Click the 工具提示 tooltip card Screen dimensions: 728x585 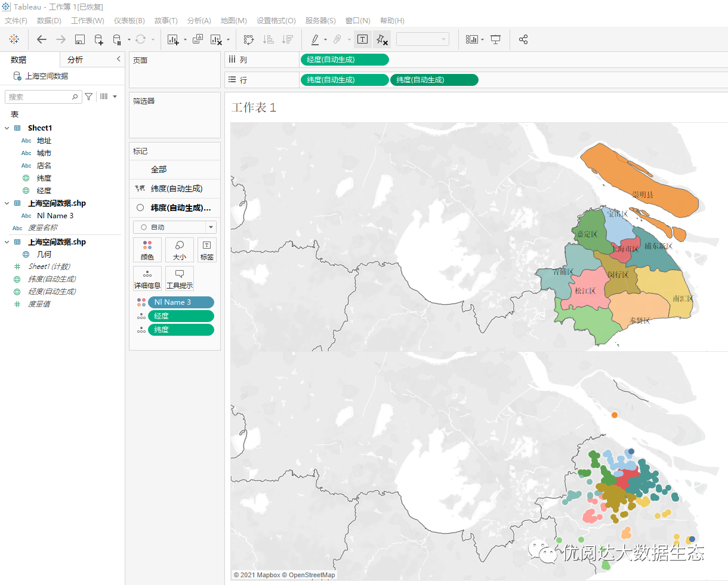(x=180, y=278)
